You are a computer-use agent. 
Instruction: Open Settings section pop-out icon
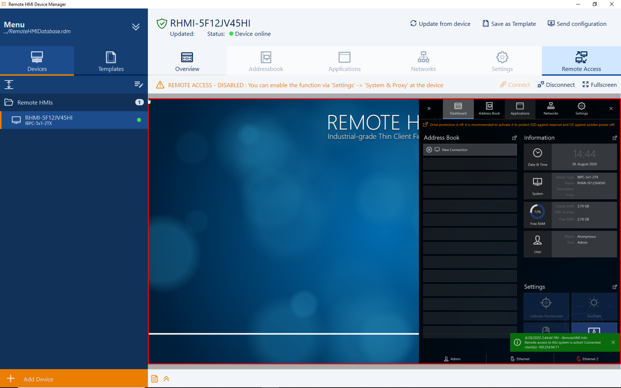(x=614, y=287)
